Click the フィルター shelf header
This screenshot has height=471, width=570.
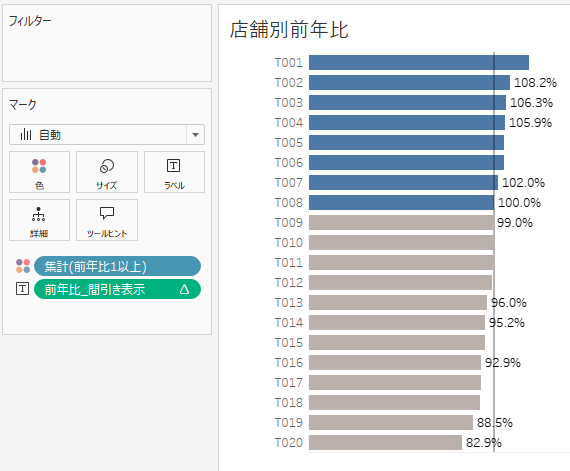pyautogui.click(x=30, y=21)
